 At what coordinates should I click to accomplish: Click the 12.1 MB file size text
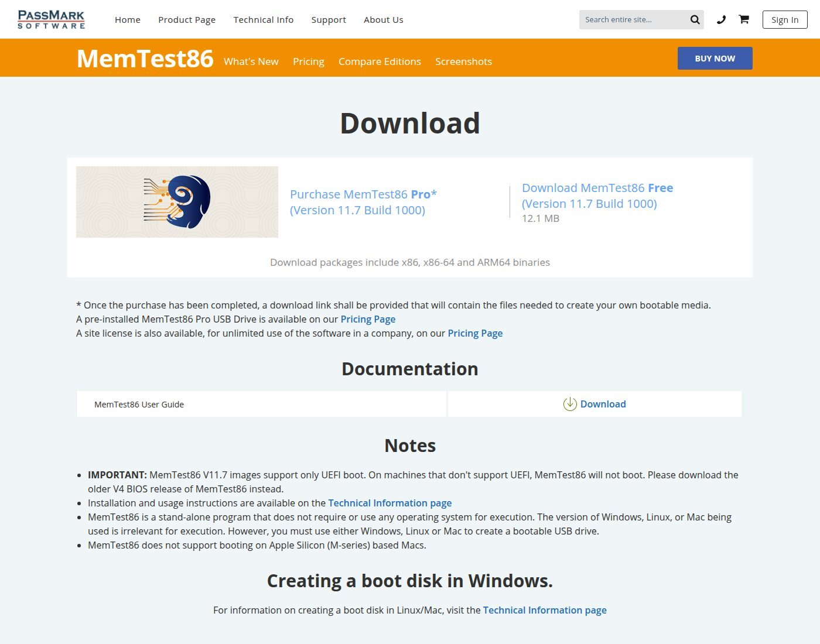pyautogui.click(x=541, y=218)
